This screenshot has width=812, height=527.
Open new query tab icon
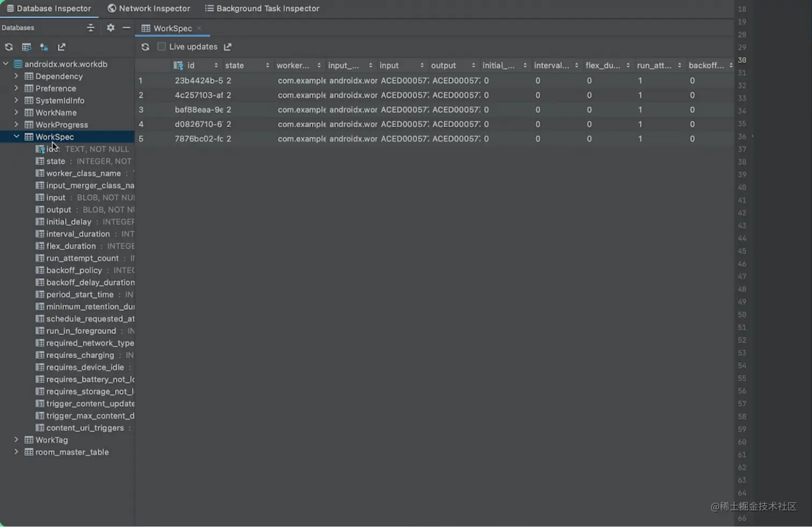[26, 47]
